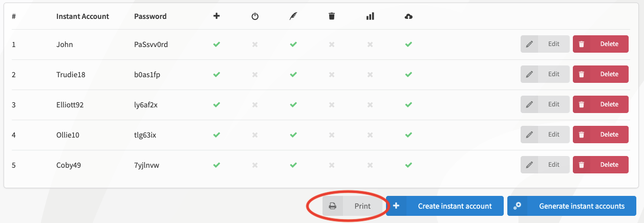644x223 pixels.
Task: Click the bar chart column header icon
Action: 370,16
